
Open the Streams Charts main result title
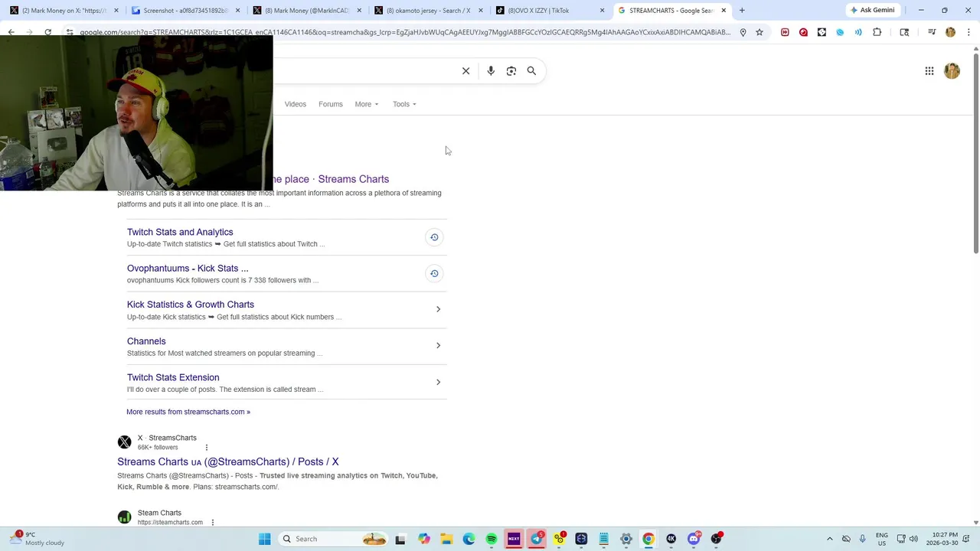pos(332,179)
